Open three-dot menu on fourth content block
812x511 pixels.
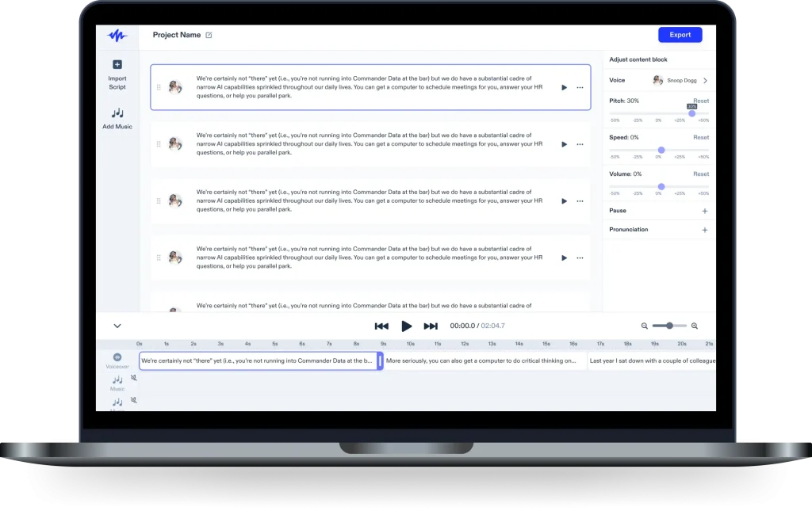580,258
